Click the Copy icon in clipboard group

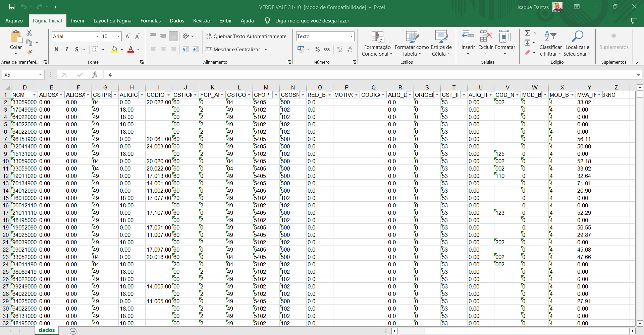(30, 43)
